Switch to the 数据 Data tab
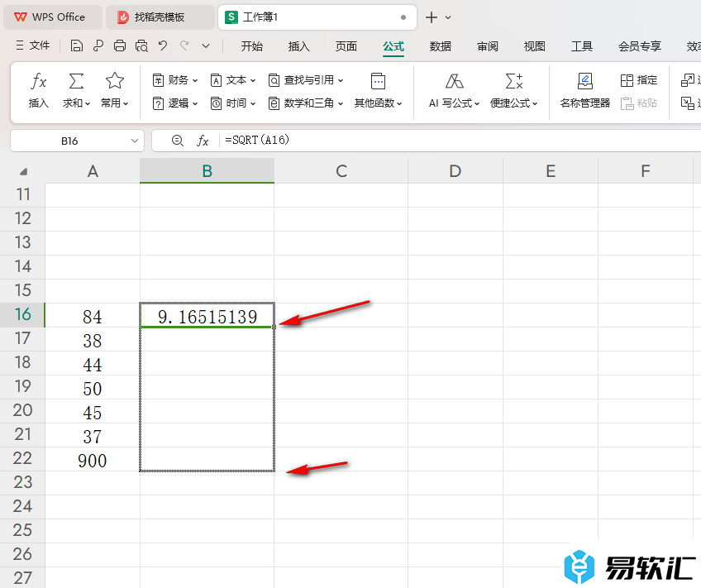Viewport: 701px width, 588px height. 441,46
